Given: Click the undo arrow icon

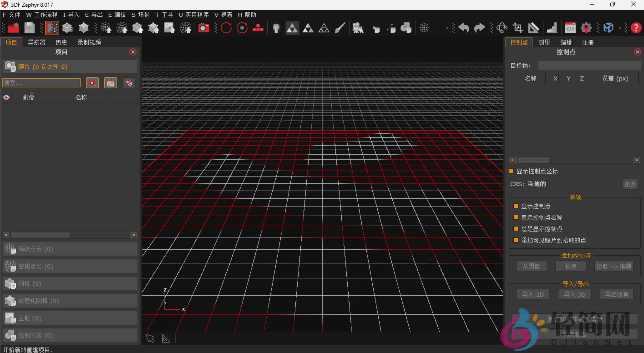Looking at the screenshot, I should (x=464, y=28).
